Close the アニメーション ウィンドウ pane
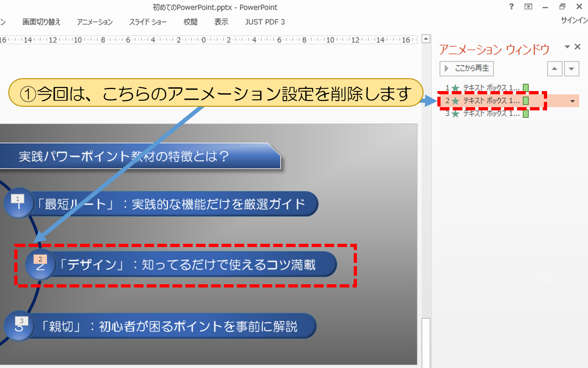This screenshot has height=368, width=588. pyautogui.click(x=578, y=47)
